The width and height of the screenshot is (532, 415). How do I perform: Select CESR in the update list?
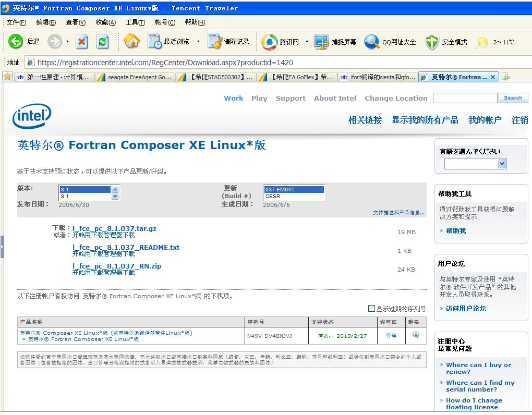pos(294,197)
